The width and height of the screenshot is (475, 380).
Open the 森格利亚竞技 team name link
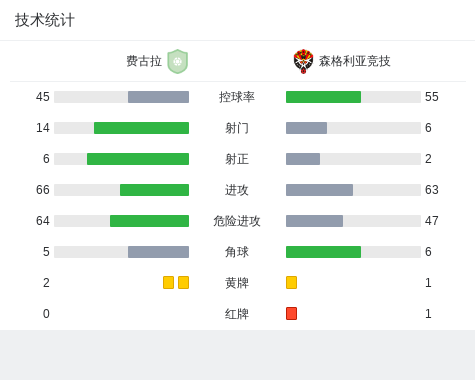pos(354,61)
